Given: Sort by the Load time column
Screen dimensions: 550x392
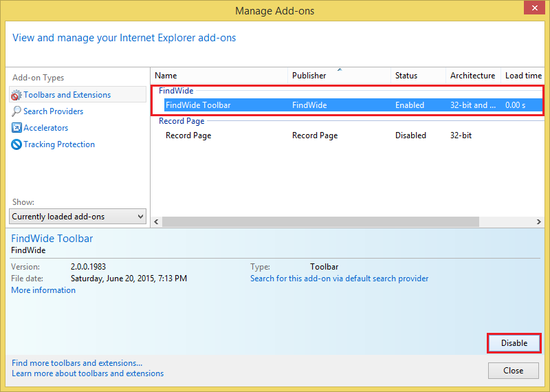Looking at the screenshot, I should (x=522, y=76).
